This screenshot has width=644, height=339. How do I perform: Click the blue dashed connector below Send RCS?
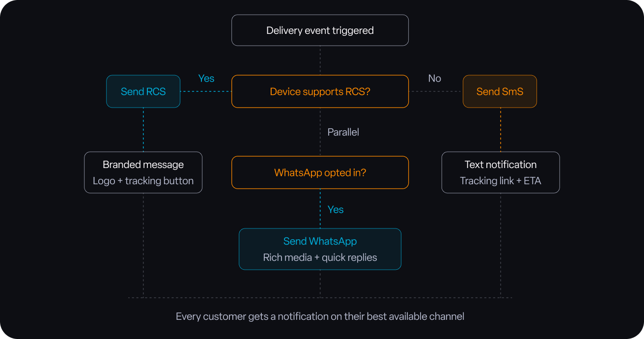pyautogui.click(x=143, y=129)
